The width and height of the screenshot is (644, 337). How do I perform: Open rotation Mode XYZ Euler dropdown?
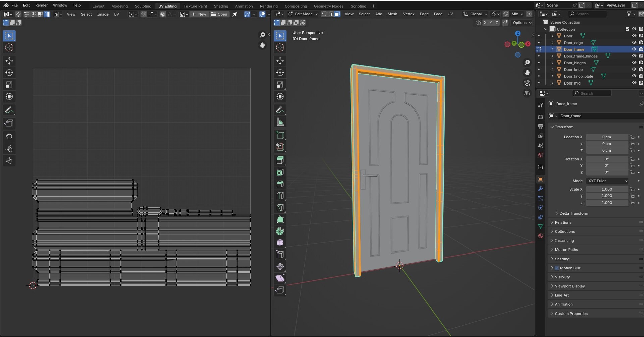pyautogui.click(x=607, y=181)
